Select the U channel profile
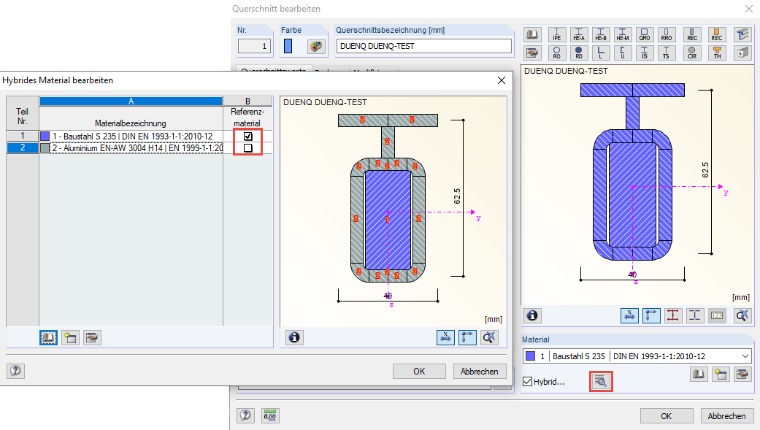The image size is (760, 430). [623, 52]
